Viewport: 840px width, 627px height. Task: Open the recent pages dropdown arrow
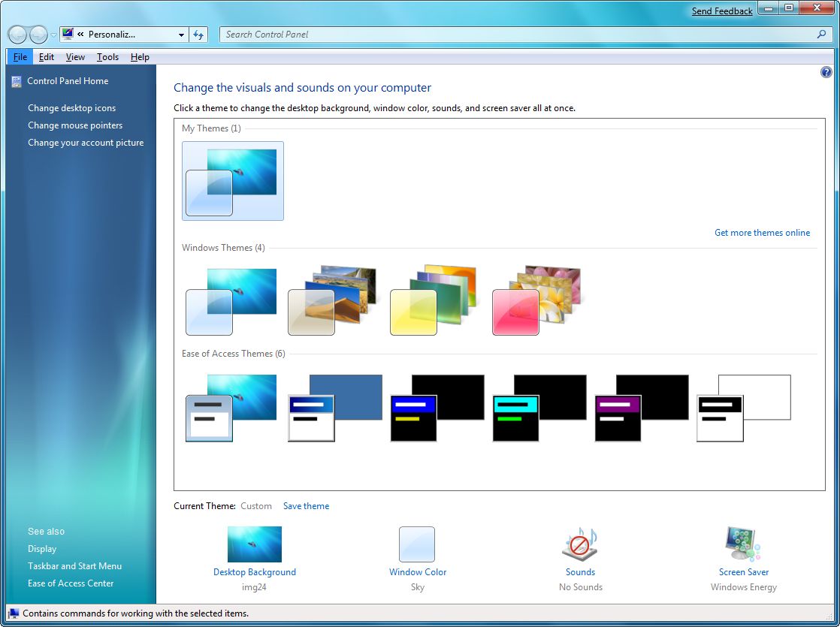pos(54,35)
